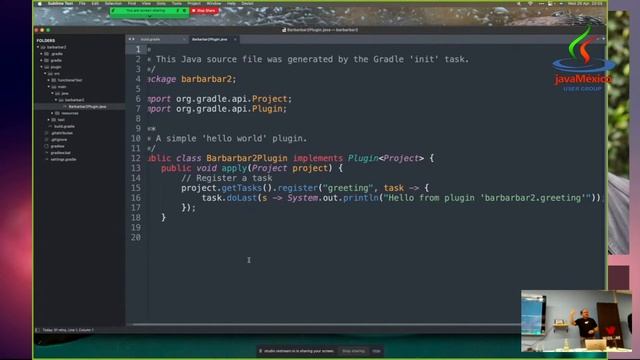Image resolution: width=640 pixels, height=360 pixels.
Task: Open the Window menu
Action: (214, 3)
